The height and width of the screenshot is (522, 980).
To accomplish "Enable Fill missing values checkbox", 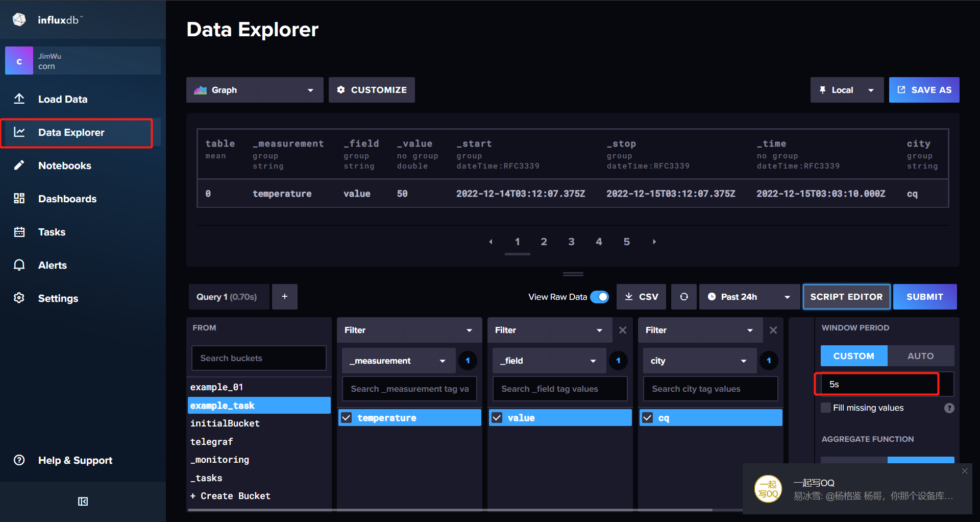I will tap(826, 408).
